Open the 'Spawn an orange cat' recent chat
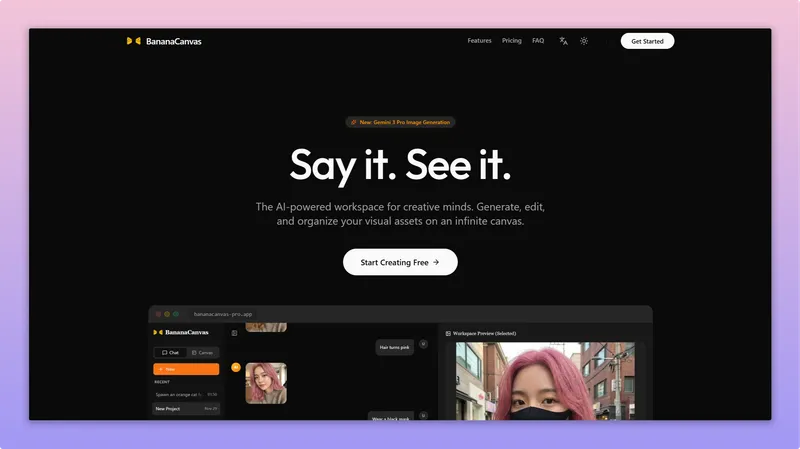 coord(186,394)
